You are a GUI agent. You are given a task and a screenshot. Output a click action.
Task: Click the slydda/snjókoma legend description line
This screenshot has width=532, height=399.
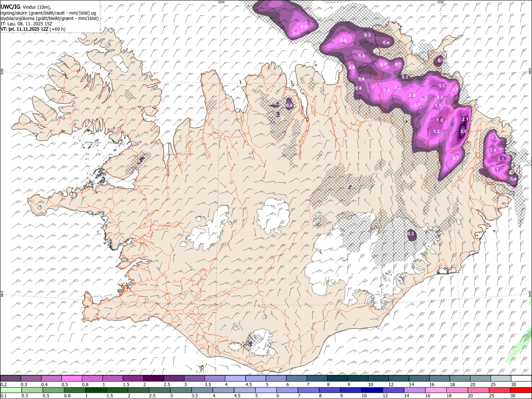click(49, 18)
